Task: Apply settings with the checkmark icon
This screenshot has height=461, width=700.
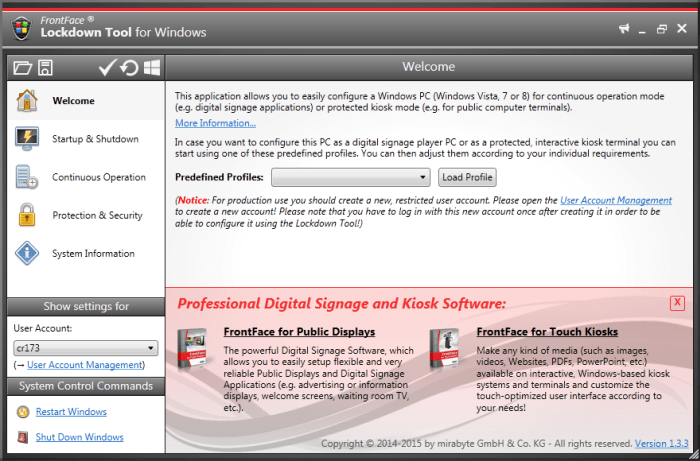Action: click(x=107, y=68)
